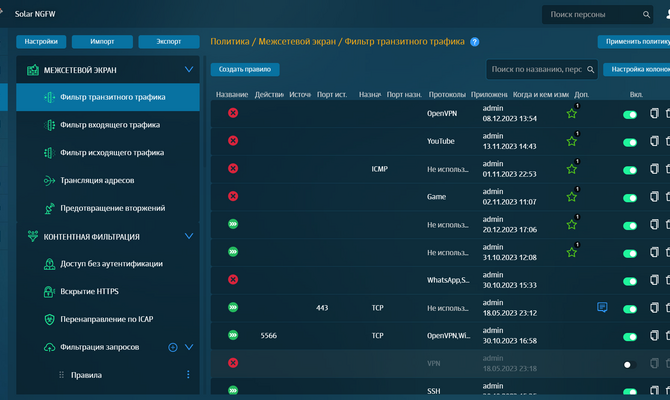
Task: Copy the YouTube rule with copy icon
Action: tap(654, 141)
